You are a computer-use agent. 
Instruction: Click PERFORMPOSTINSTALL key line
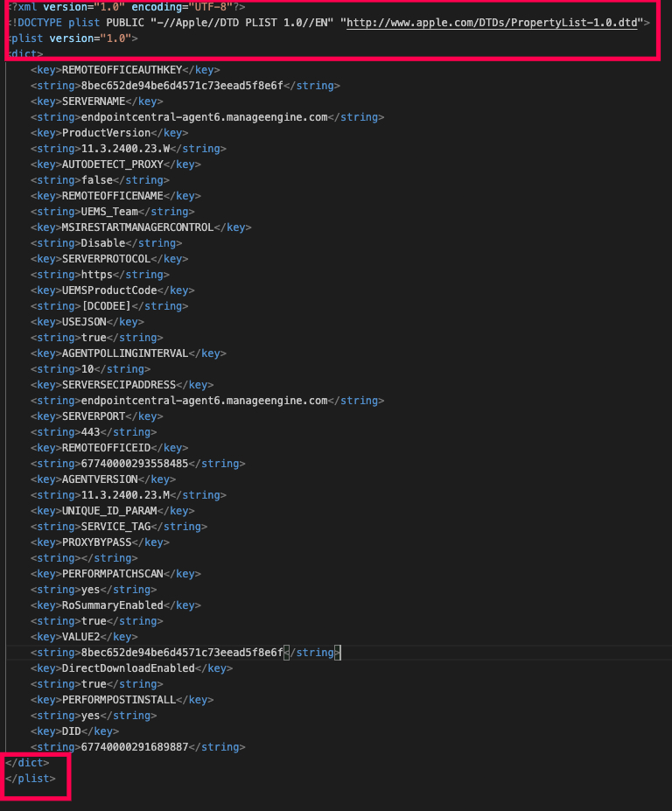pyautogui.click(x=122, y=700)
